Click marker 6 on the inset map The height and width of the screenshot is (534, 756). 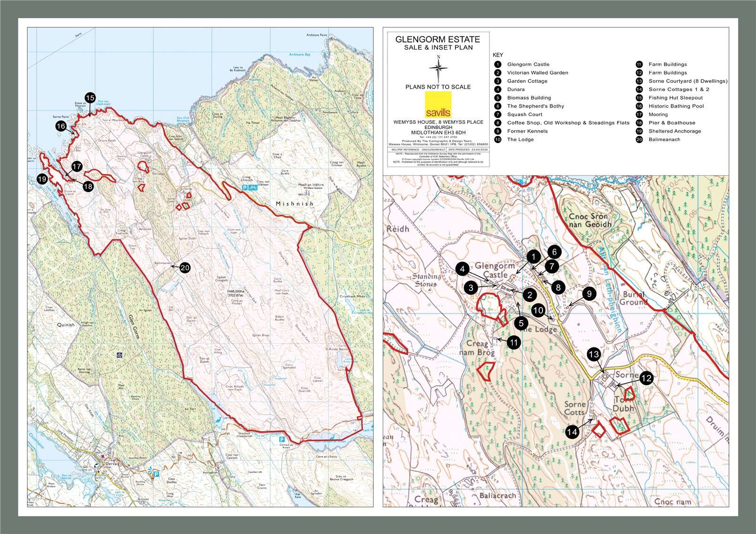(554, 252)
